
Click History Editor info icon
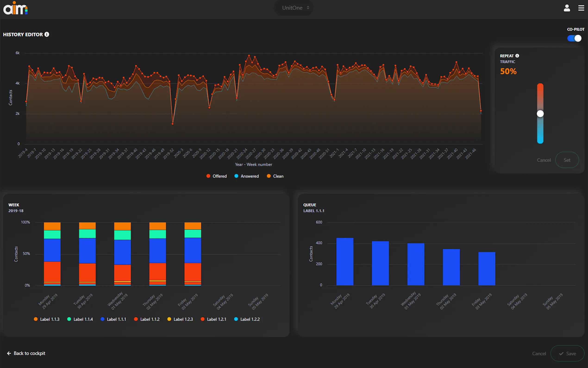coord(47,34)
